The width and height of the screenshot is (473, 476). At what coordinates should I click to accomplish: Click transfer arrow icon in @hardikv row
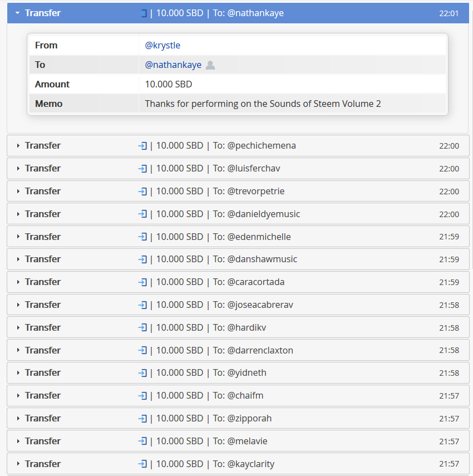point(142,328)
